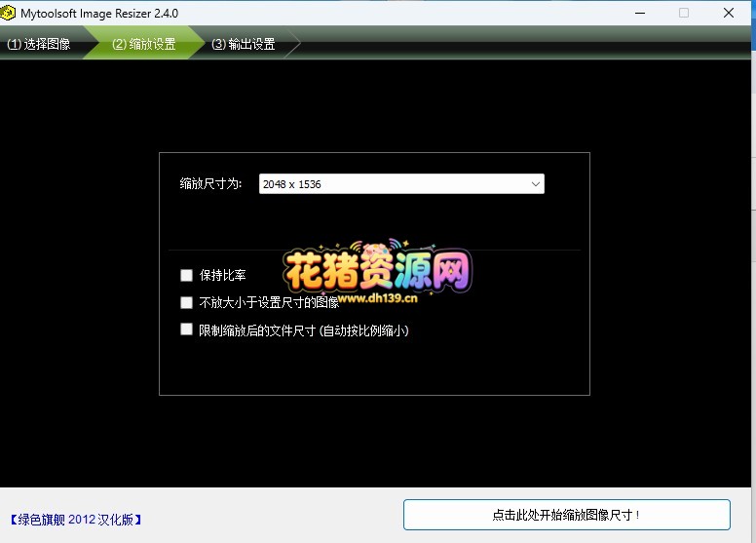
Task: Check 限制缩放后的文件尺寸 option
Action: click(186, 330)
